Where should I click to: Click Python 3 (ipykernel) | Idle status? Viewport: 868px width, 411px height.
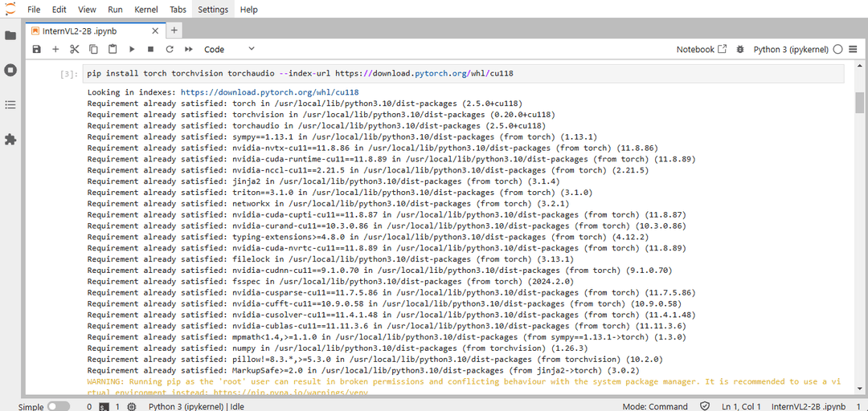point(197,406)
